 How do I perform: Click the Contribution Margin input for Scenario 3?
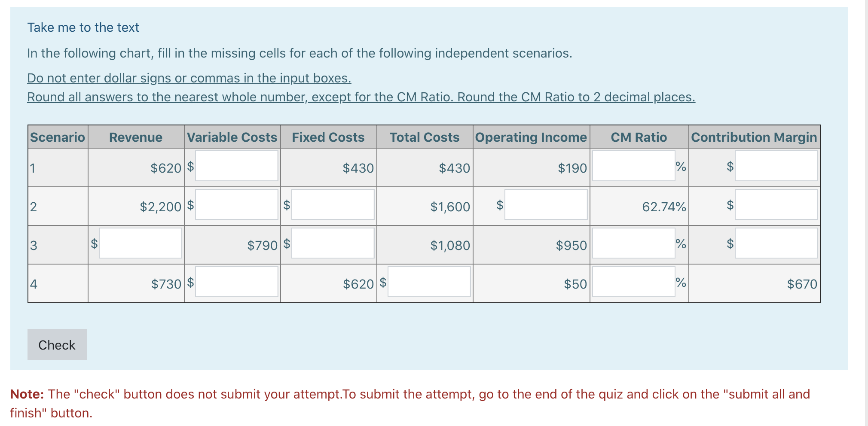(x=776, y=244)
